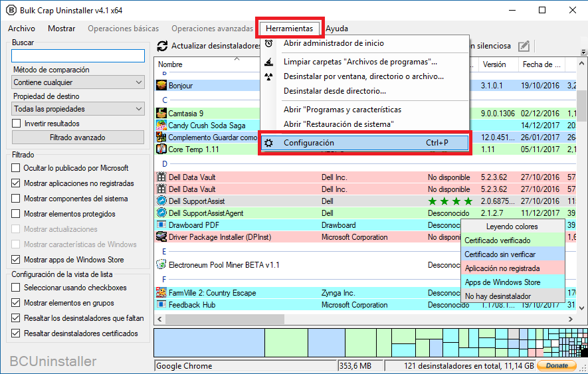Open the Ayuda menu
Screen dimensions: 588x374
point(337,29)
